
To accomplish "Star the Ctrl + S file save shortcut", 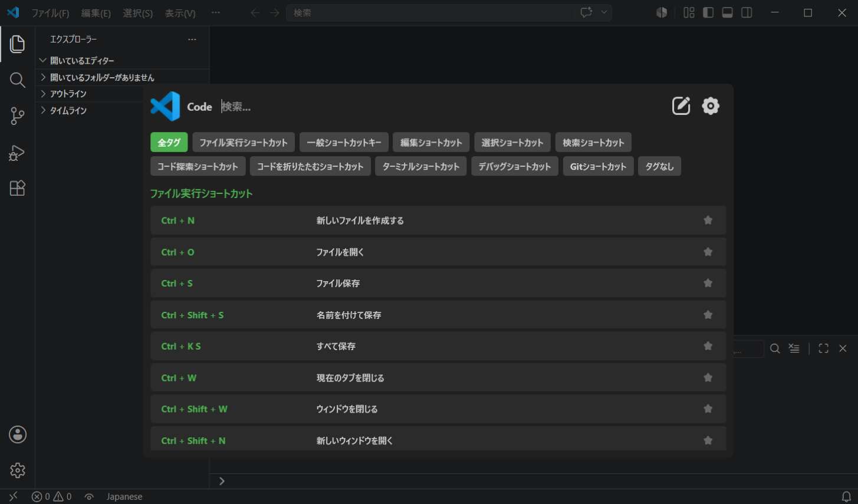I will coord(708,283).
